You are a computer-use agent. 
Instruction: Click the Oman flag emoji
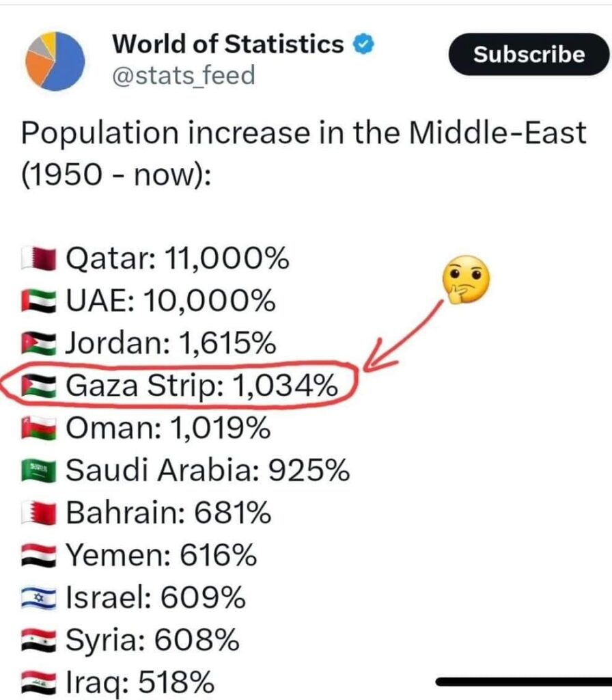pyautogui.click(x=39, y=428)
